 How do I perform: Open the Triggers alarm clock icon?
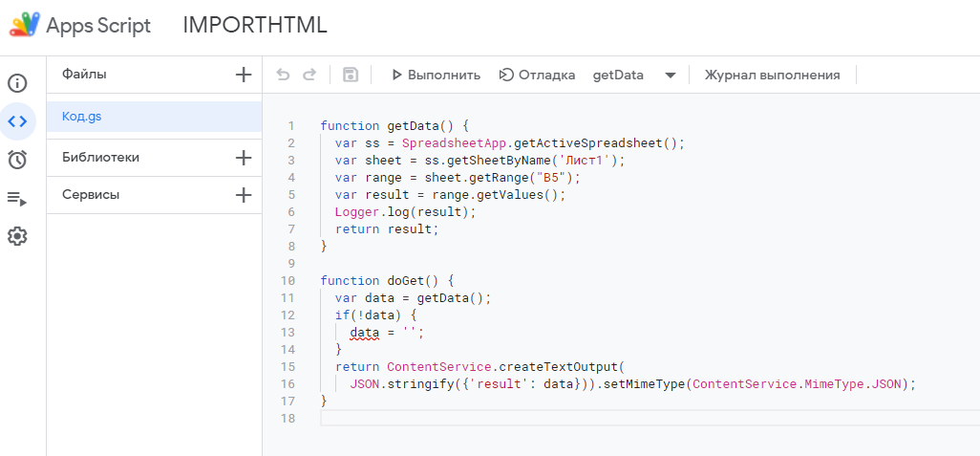point(17,161)
